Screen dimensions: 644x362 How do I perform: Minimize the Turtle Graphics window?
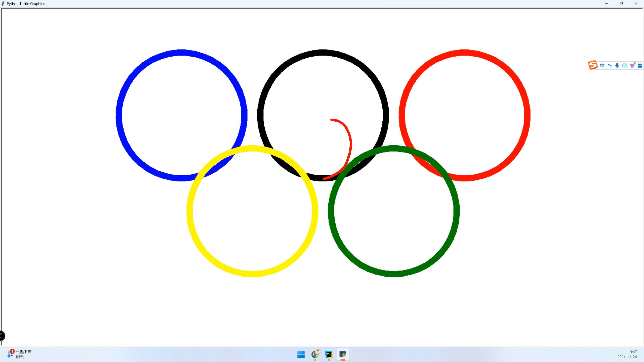pyautogui.click(x=607, y=4)
